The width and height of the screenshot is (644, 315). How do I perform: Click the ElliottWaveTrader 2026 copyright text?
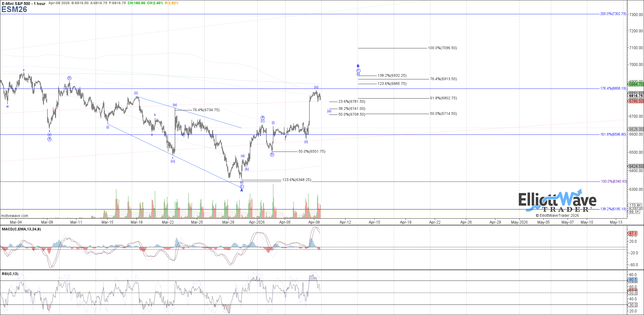pos(557,215)
